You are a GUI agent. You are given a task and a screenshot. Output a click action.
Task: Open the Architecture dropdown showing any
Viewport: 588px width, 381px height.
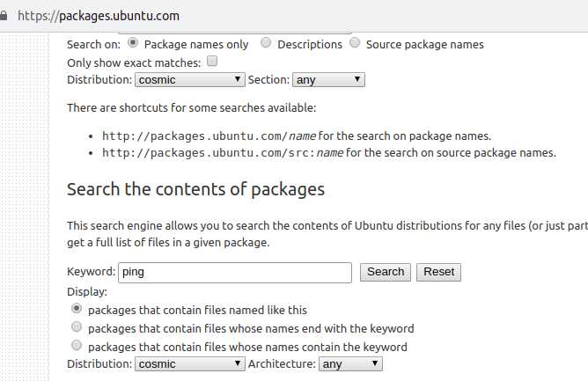350,364
